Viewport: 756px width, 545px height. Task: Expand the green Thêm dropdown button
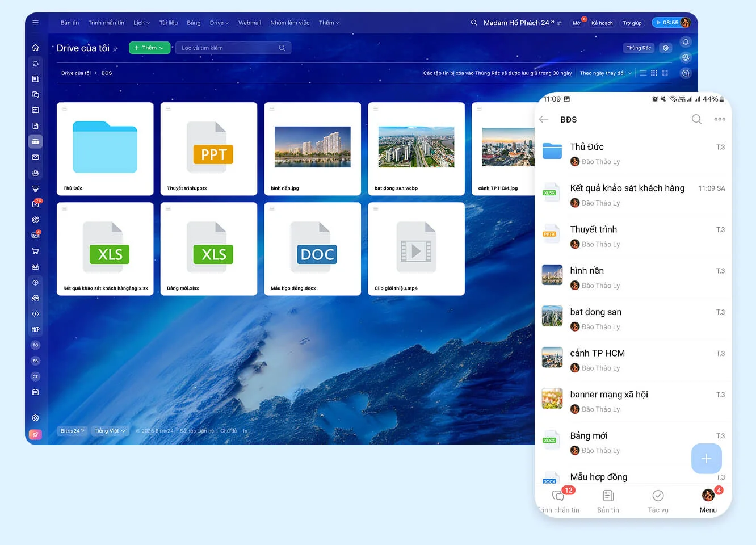149,48
